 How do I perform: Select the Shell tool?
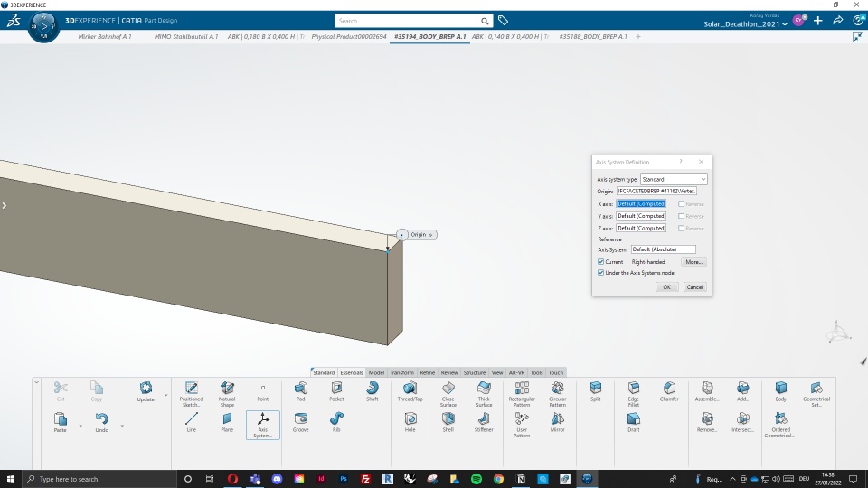pyautogui.click(x=448, y=420)
